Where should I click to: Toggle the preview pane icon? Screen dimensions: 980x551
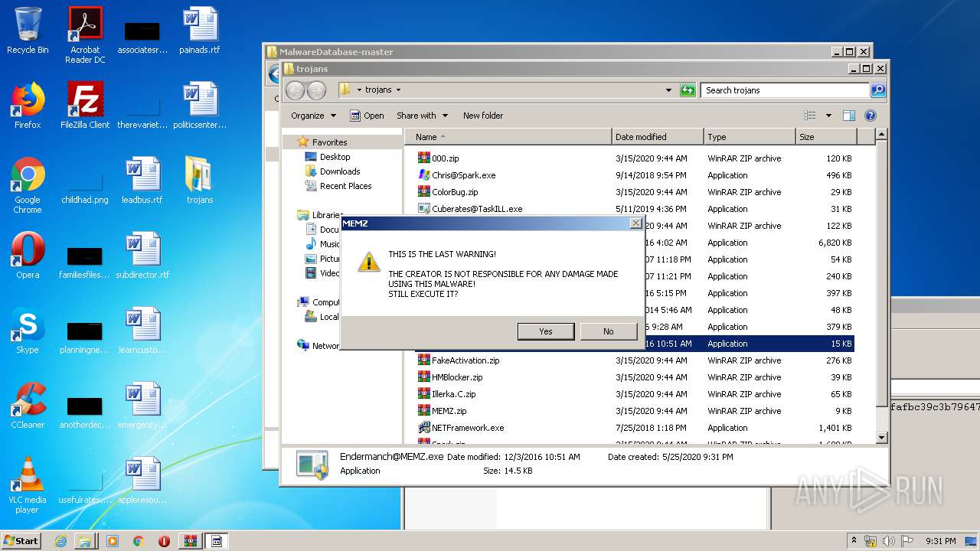[848, 116]
